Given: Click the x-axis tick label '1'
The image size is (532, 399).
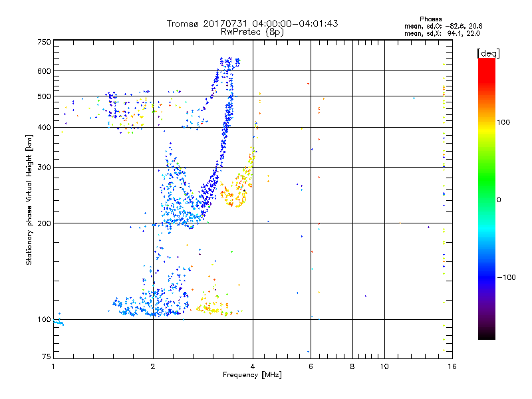Looking at the screenshot, I should click(x=53, y=366).
